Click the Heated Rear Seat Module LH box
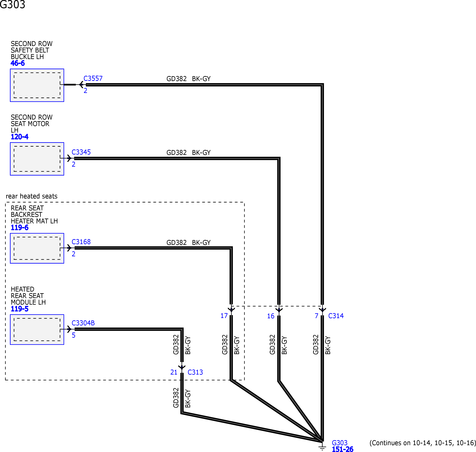 [x=37, y=329]
